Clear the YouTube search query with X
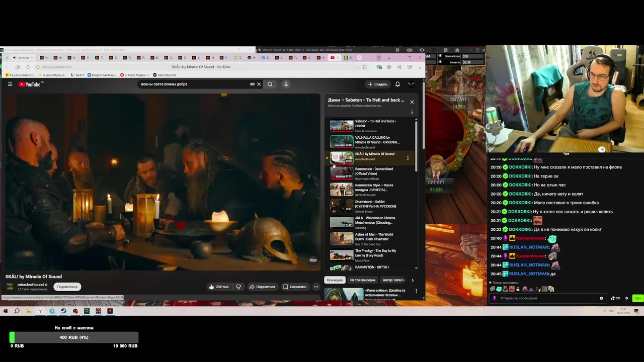The image size is (644, 362). coord(259,84)
